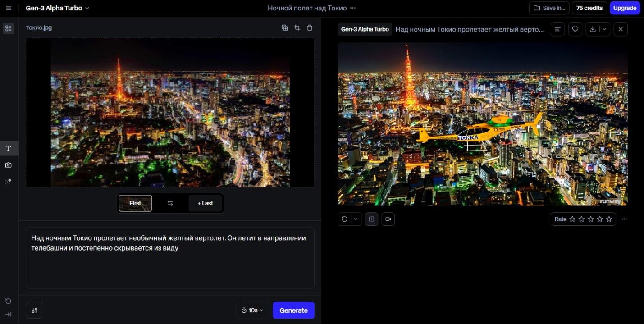
Task: Select the First frame tab
Action: pyautogui.click(x=135, y=203)
